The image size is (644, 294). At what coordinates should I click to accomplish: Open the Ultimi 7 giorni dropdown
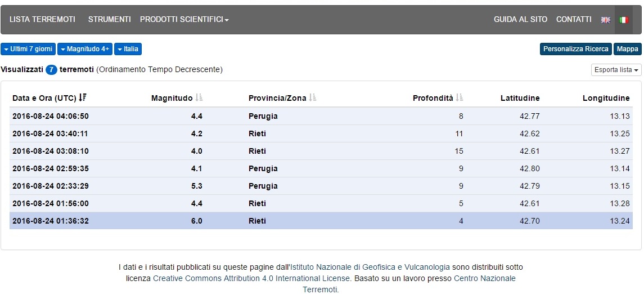point(28,49)
